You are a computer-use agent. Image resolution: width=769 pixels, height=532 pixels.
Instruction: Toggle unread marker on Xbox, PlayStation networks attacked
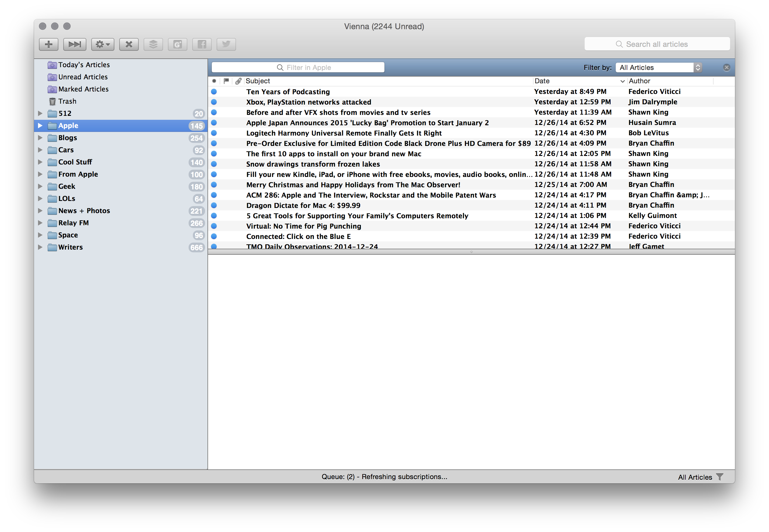[214, 102]
